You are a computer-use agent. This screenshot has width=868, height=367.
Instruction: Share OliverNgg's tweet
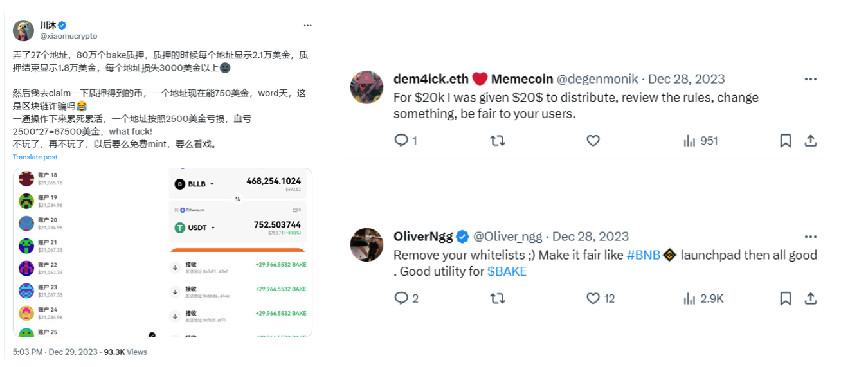coord(811,298)
